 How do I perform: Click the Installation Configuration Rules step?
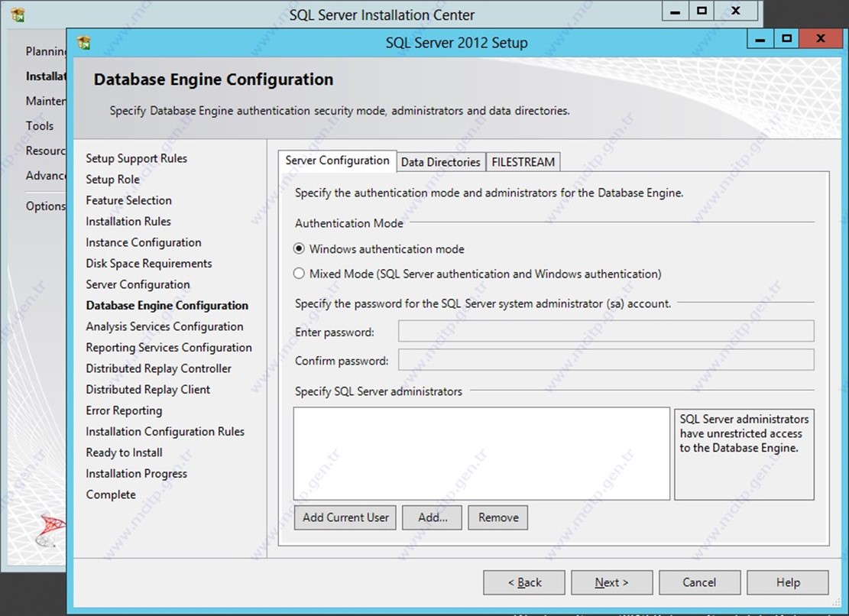tap(165, 432)
